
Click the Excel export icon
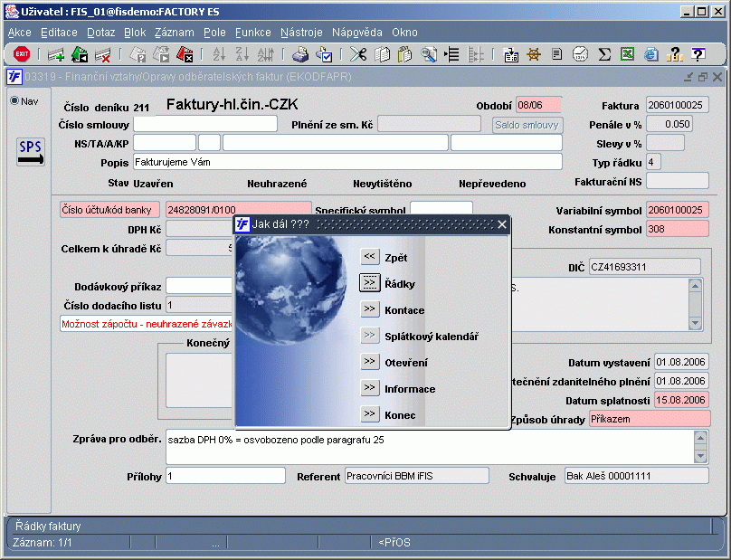(x=628, y=54)
